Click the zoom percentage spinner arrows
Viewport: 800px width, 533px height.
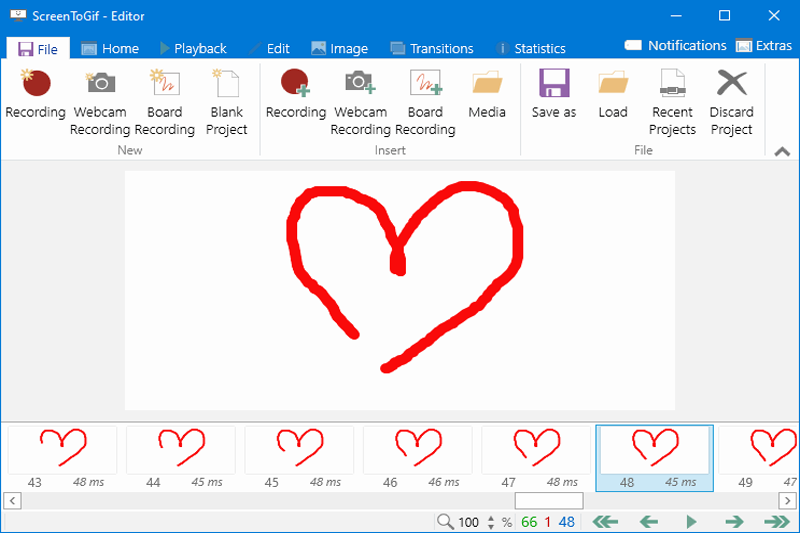click(491, 522)
